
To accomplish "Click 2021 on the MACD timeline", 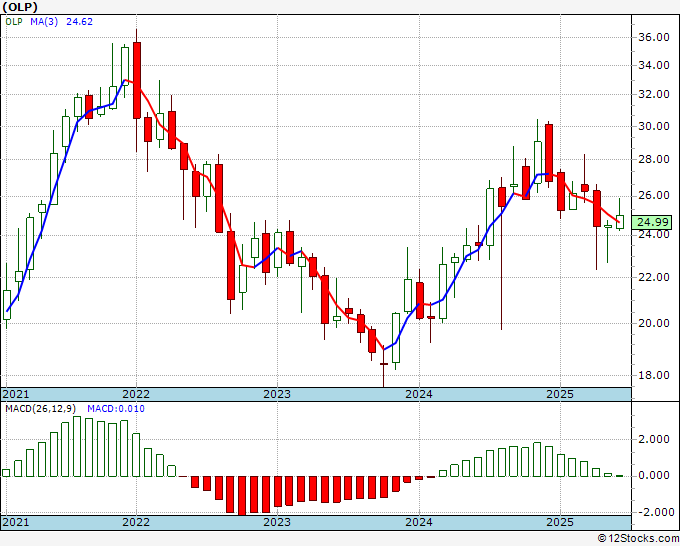I will (16, 522).
